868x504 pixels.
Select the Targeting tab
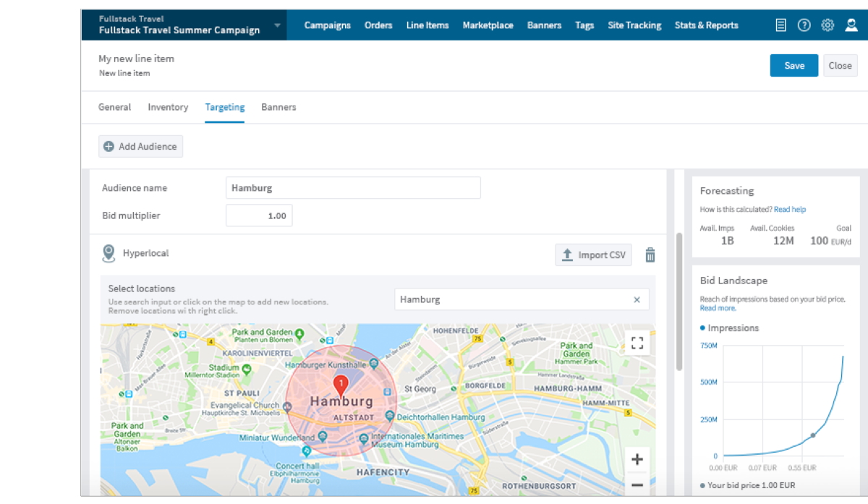[x=225, y=107]
